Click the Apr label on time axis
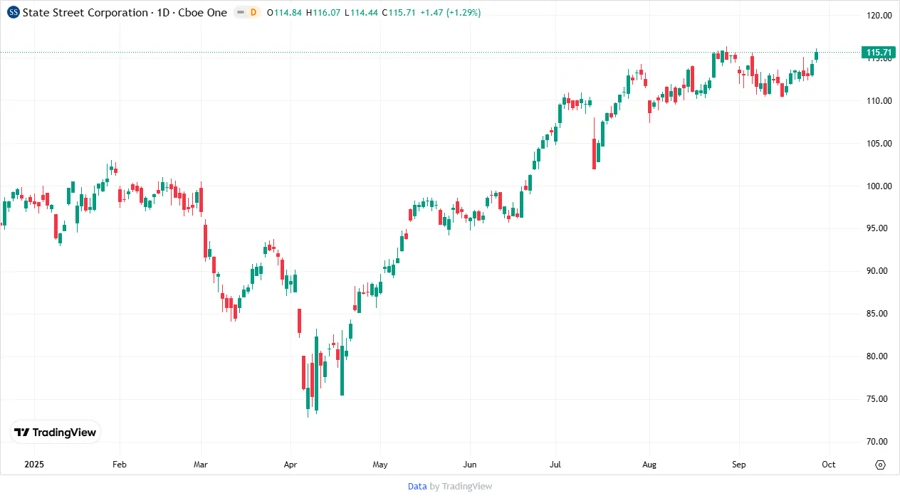This screenshot has height=498, width=900. point(290,464)
